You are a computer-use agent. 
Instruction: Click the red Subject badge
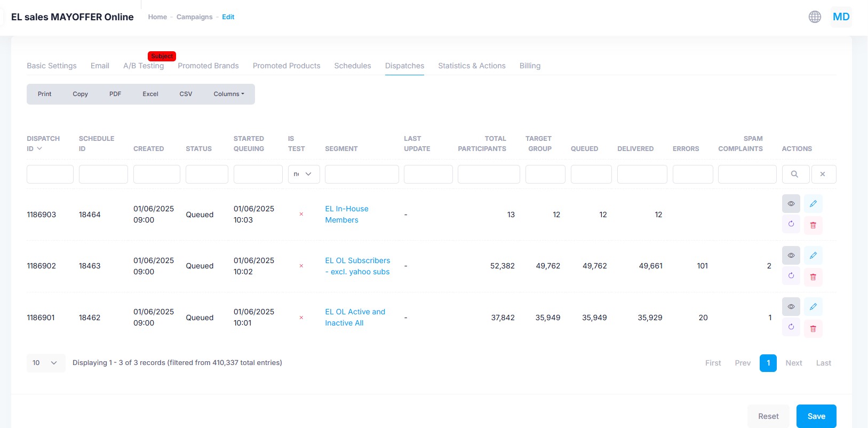pyautogui.click(x=162, y=56)
